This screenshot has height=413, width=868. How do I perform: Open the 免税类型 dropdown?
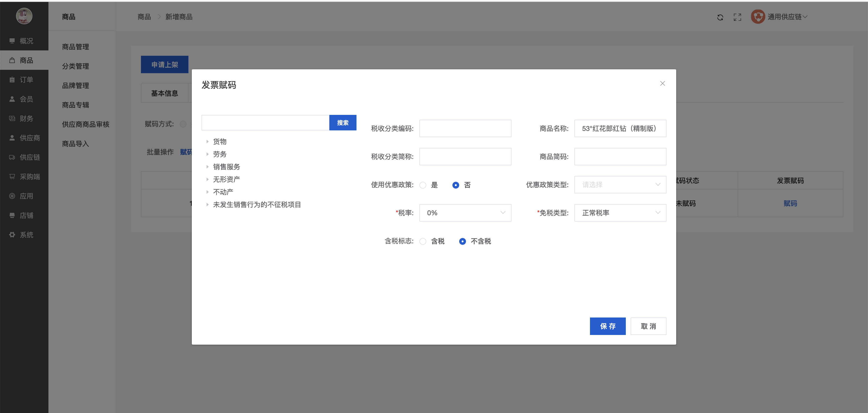(x=620, y=213)
